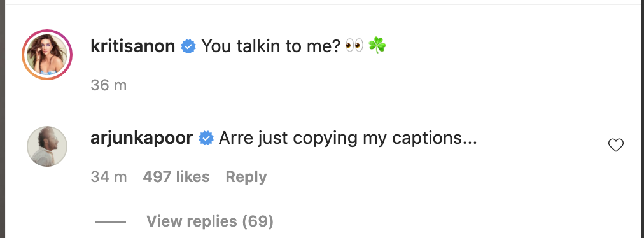Click the caption text You talkin to me?
The height and width of the screenshot is (238, 644).
[270, 46]
